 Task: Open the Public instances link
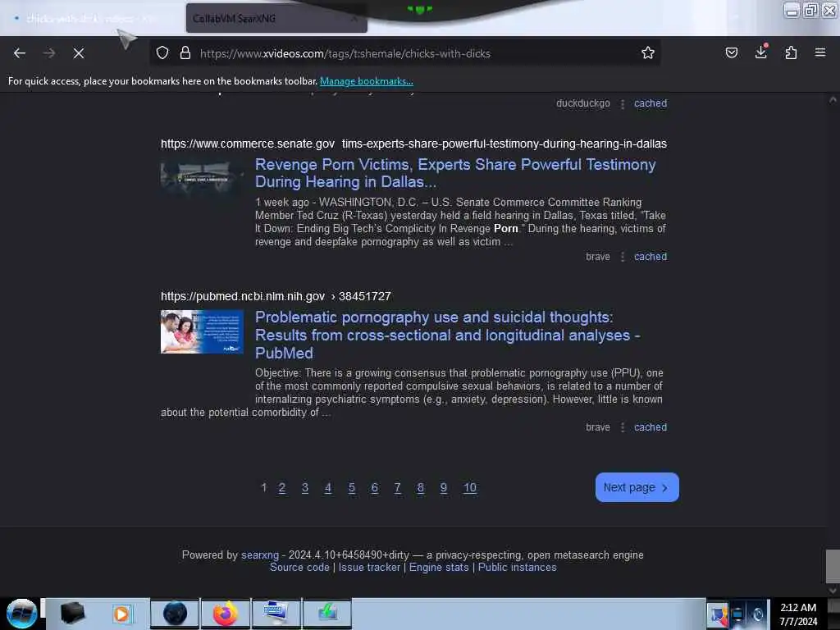coord(517,568)
